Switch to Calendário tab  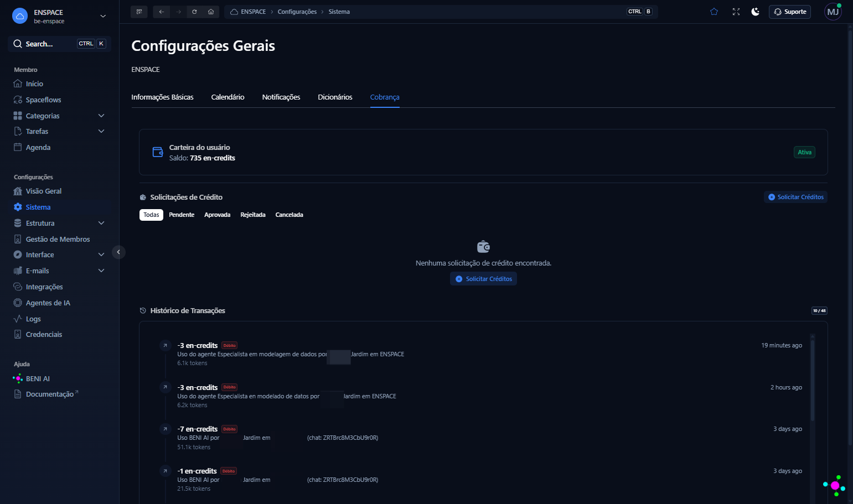[228, 97]
